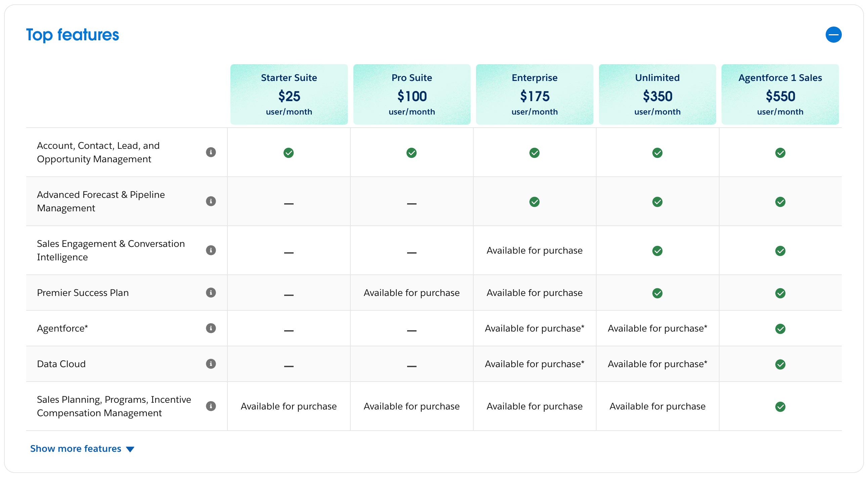The height and width of the screenshot is (479, 868).
Task: Click 'Account, Contact, Lead, and Opportunity Management' label
Action: tap(98, 152)
